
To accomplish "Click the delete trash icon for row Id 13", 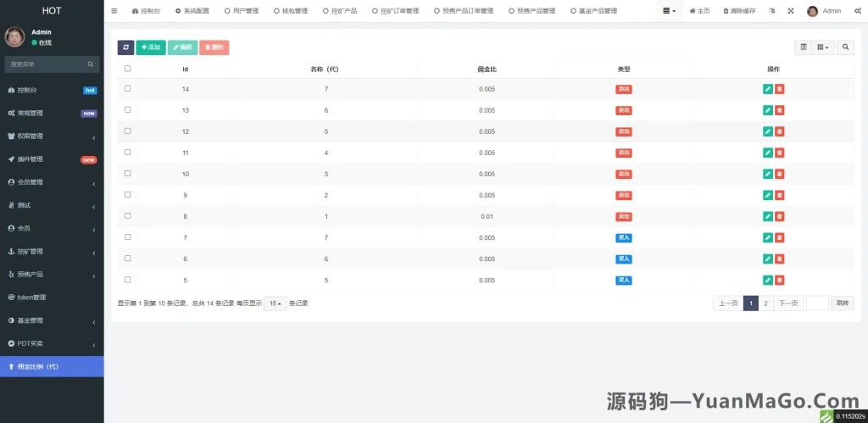I will (780, 110).
